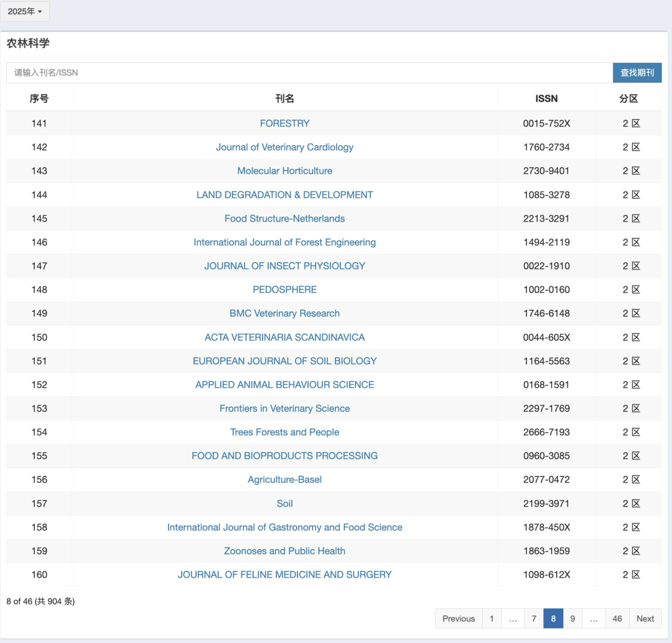Open Zoonoses and Public Health link
672x643 pixels.
point(284,551)
